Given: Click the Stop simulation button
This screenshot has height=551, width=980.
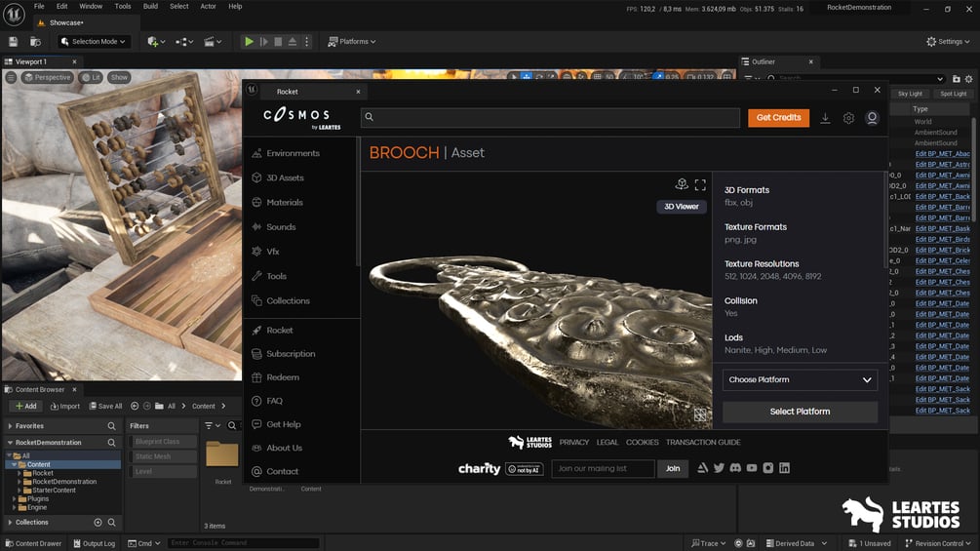Looking at the screenshot, I should coord(278,41).
